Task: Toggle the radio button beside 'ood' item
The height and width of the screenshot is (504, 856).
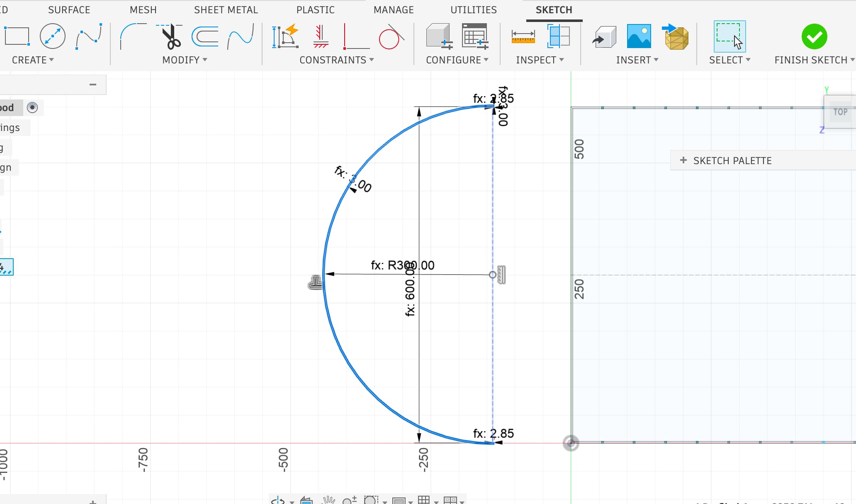Action: coord(32,108)
